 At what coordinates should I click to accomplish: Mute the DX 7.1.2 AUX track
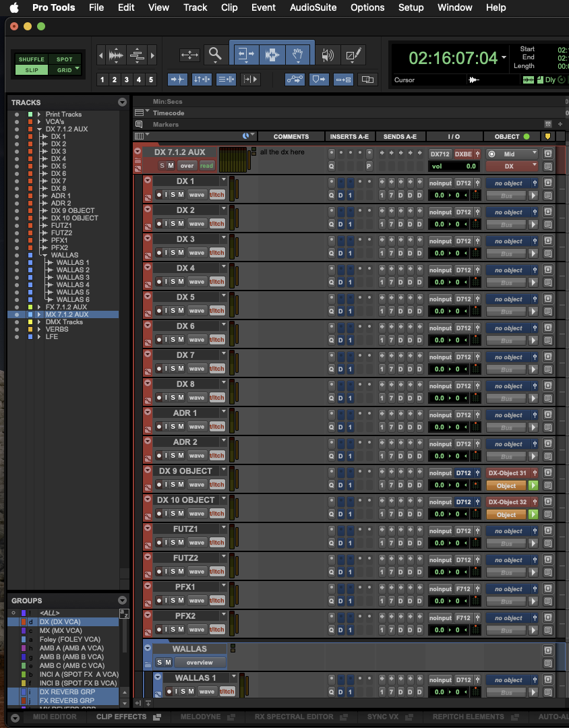point(171,166)
